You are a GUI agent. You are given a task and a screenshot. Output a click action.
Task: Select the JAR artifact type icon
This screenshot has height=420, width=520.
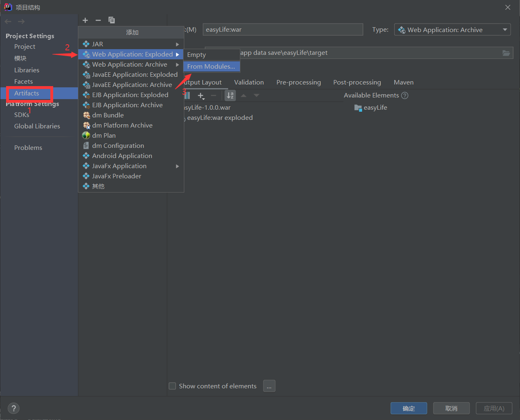pyautogui.click(x=86, y=44)
